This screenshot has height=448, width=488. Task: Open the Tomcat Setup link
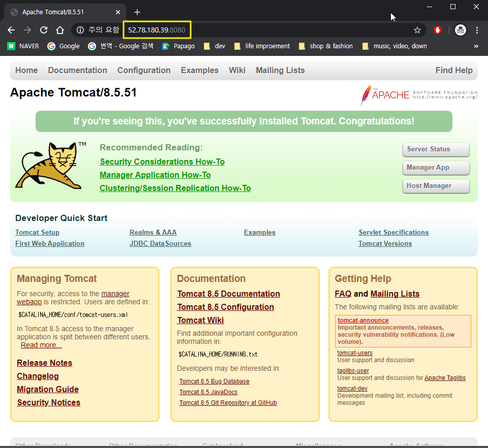[37, 232]
